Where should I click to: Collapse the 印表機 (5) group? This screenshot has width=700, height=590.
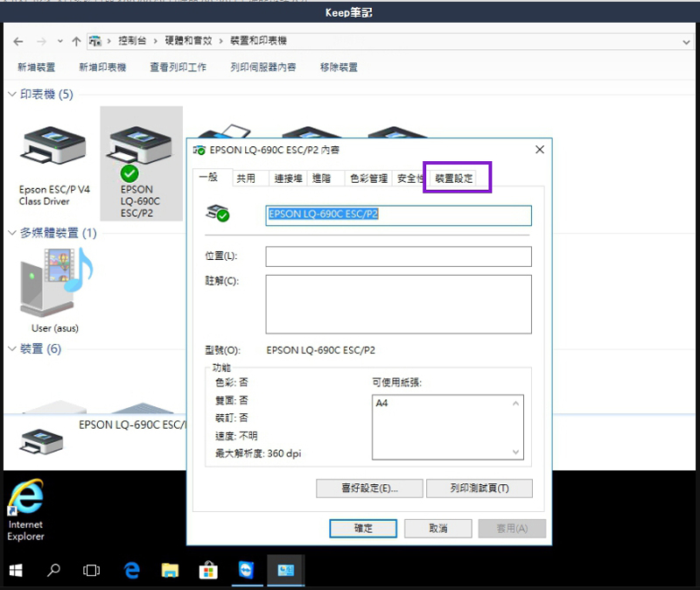click(12, 95)
